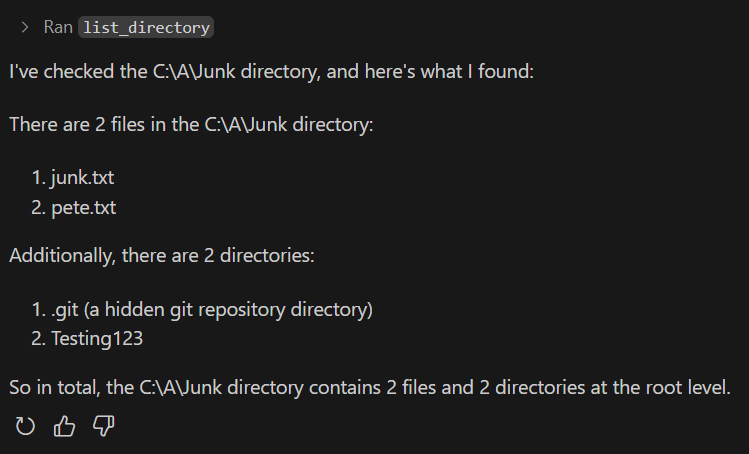Mark the response with thumbs down
This screenshot has width=749, height=454.
point(104,426)
